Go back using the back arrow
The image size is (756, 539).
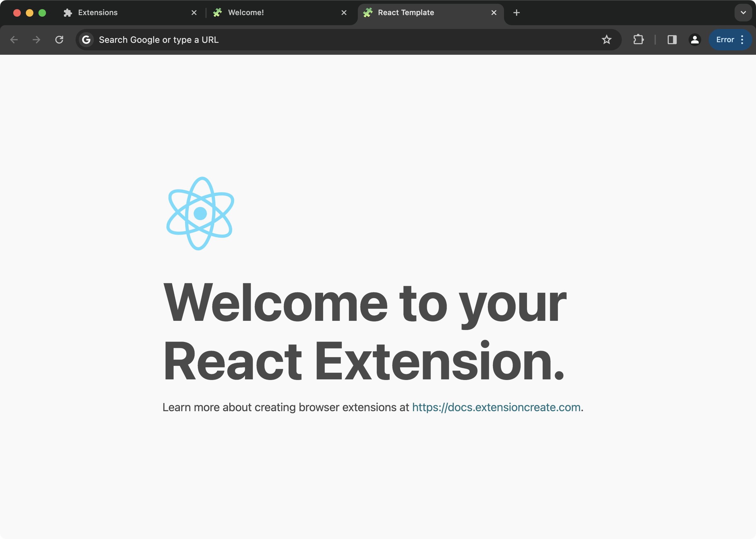click(x=14, y=40)
